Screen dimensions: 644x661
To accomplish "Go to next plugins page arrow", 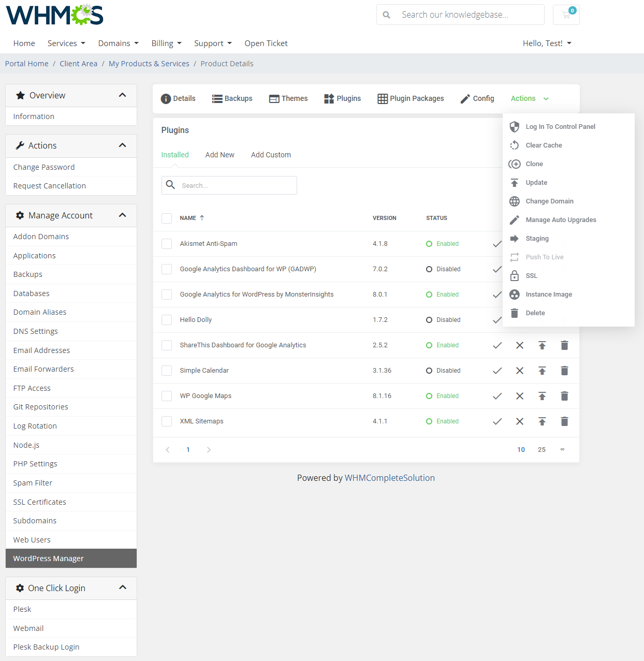I will pyautogui.click(x=209, y=450).
